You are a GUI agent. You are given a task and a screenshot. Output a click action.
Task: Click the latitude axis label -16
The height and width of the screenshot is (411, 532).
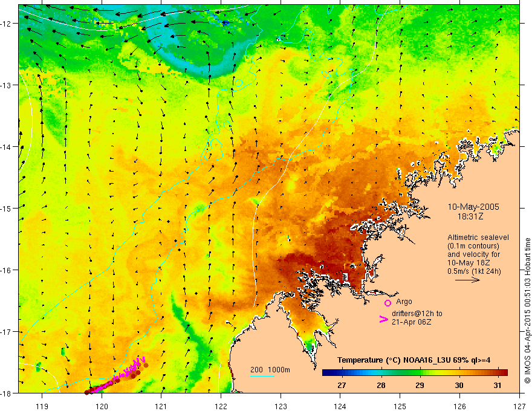[7, 270]
